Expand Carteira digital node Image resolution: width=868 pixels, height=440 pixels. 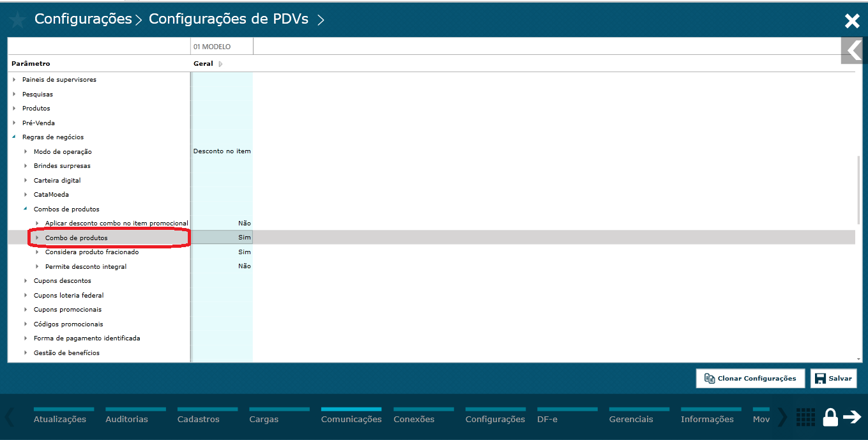click(x=26, y=180)
